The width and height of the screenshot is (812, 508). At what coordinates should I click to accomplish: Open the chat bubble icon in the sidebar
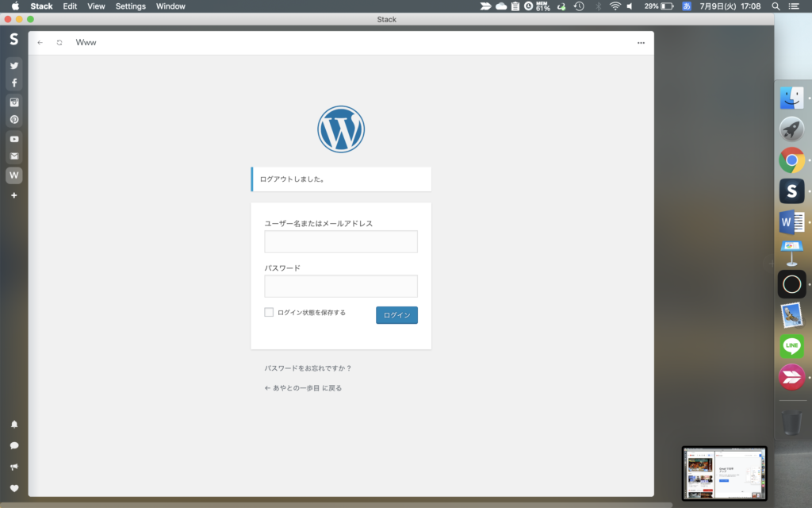pyautogui.click(x=14, y=446)
